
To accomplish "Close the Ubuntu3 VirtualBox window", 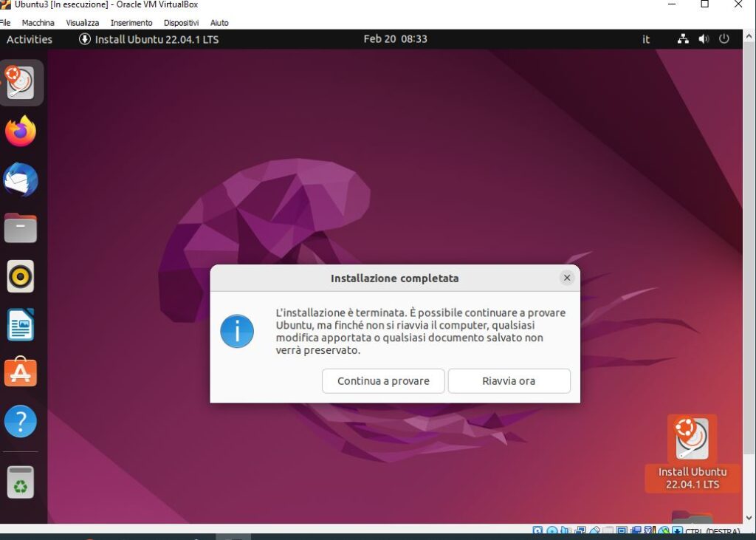I will 738,4.
